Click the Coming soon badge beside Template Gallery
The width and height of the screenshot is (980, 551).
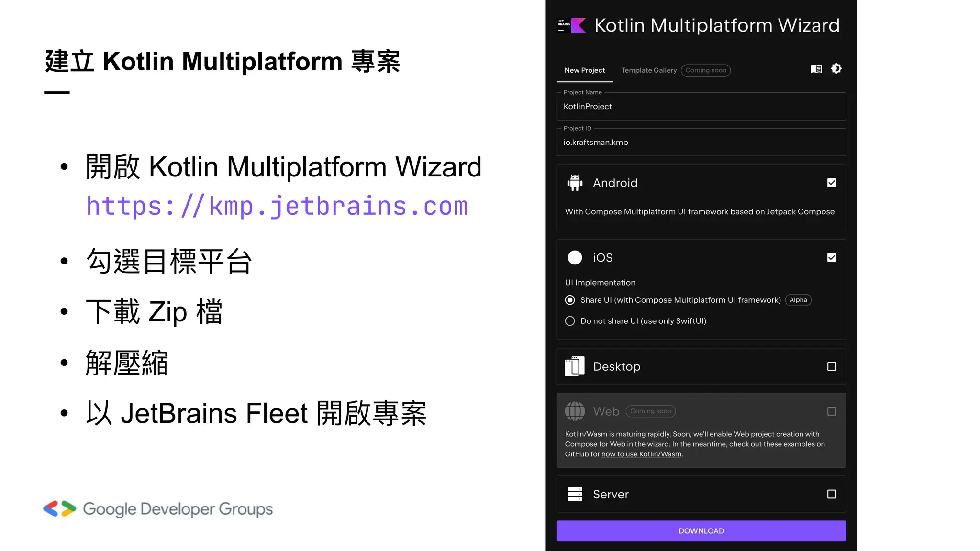706,70
